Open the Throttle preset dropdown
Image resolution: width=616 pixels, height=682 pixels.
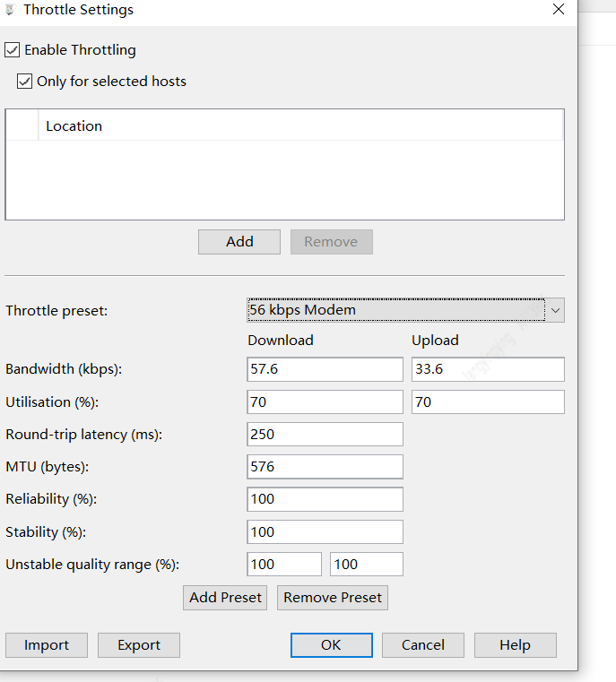405,310
